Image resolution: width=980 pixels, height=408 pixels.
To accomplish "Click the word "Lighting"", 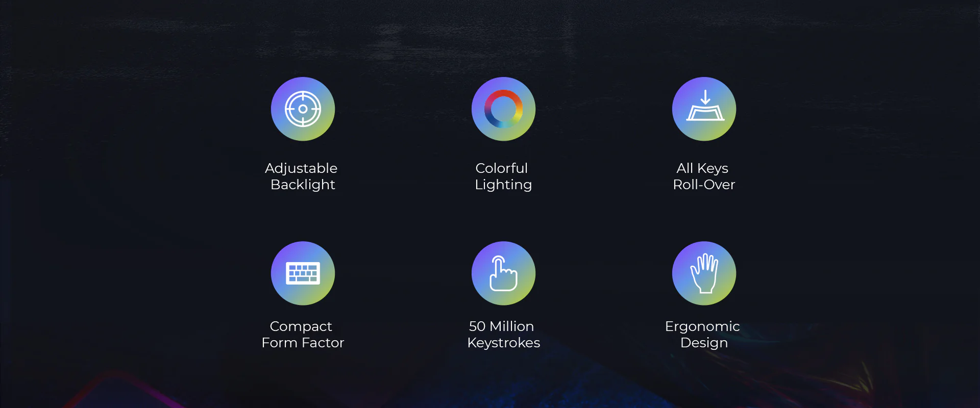I will (503, 185).
